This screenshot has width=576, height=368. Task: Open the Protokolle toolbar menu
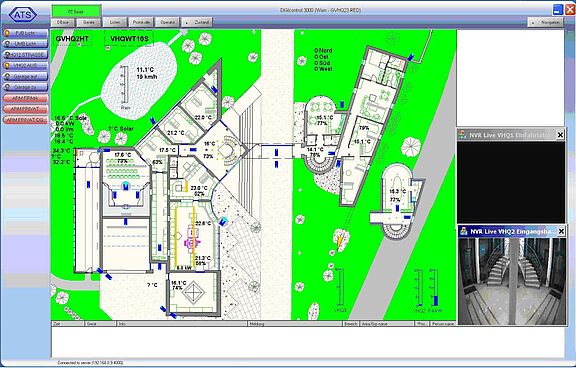click(141, 22)
